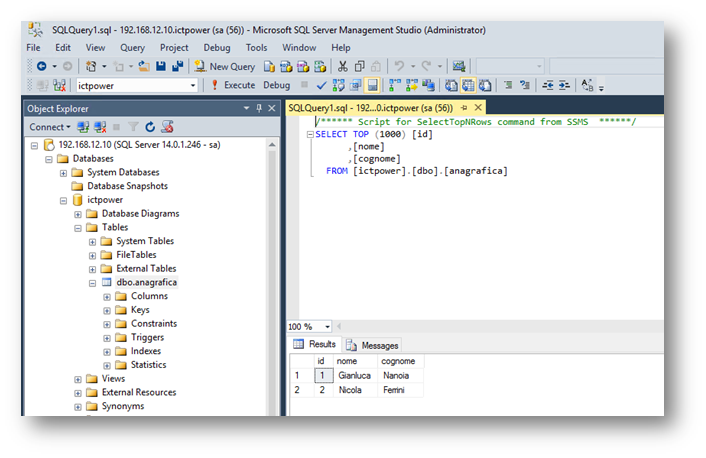Image resolution: width=706 pixels, height=458 pixels.
Task: Click Display Estimated Execution Plan icon
Action: click(x=339, y=85)
